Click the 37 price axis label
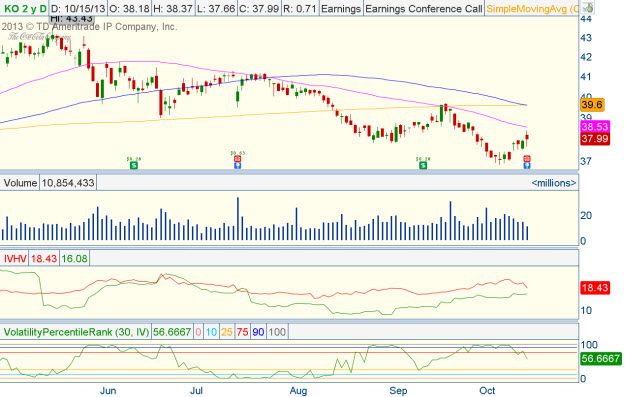 click(586, 161)
